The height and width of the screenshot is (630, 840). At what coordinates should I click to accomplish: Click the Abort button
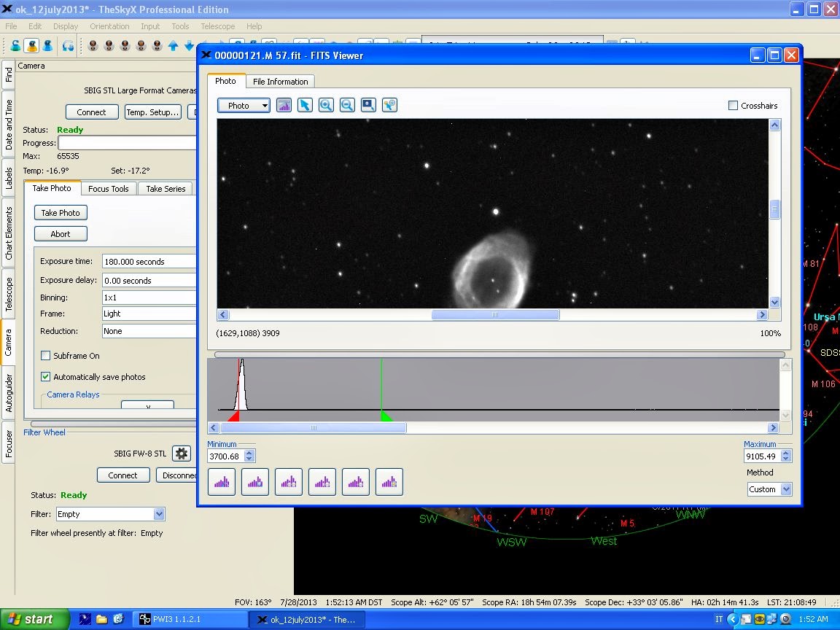click(61, 234)
